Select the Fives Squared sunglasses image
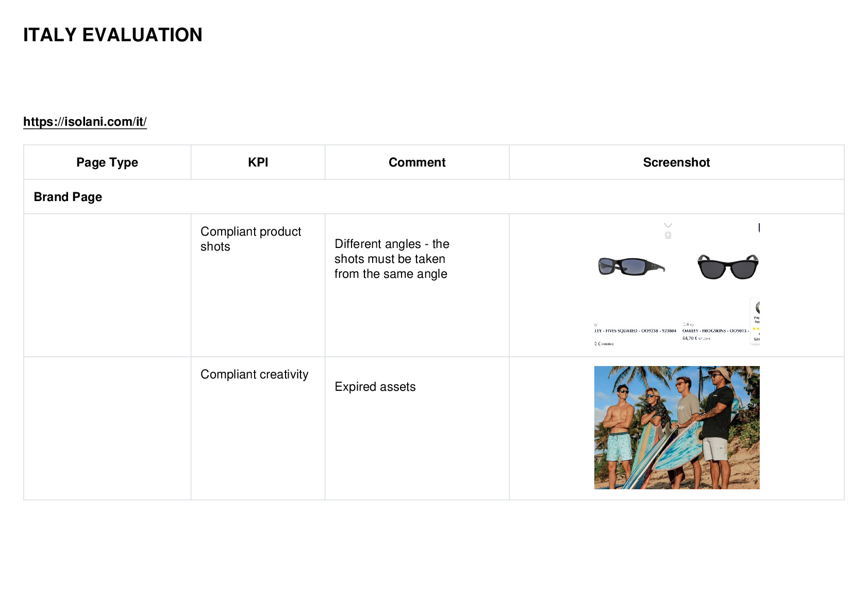868x614 pixels. [x=631, y=267]
